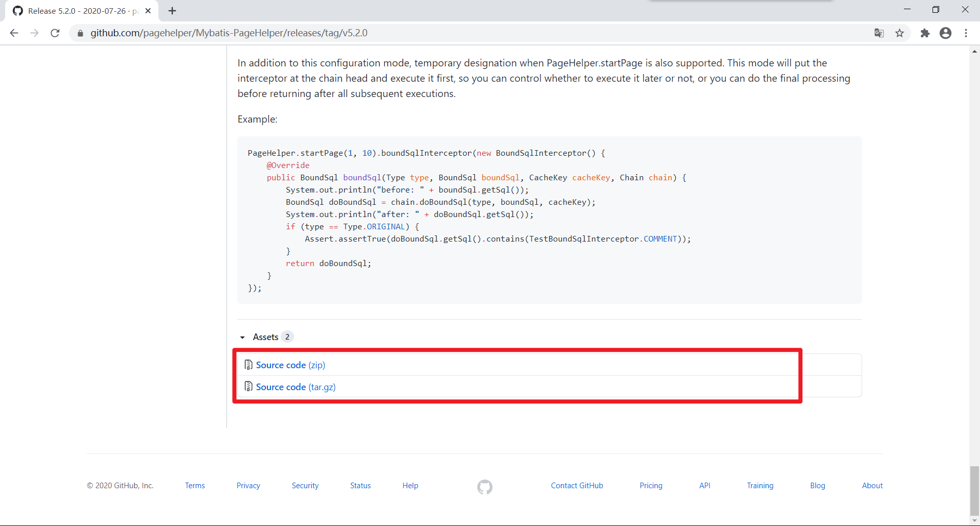Open the Training footer link

[x=761, y=486]
